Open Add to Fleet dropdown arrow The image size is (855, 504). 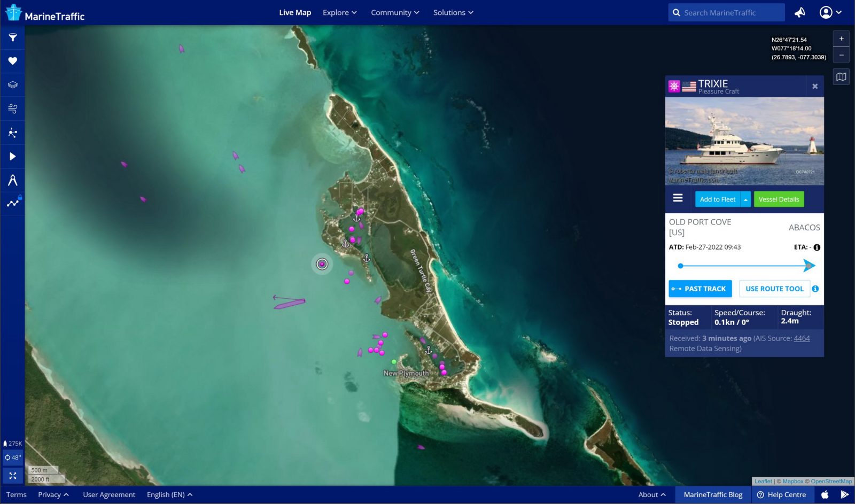tap(745, 199)
